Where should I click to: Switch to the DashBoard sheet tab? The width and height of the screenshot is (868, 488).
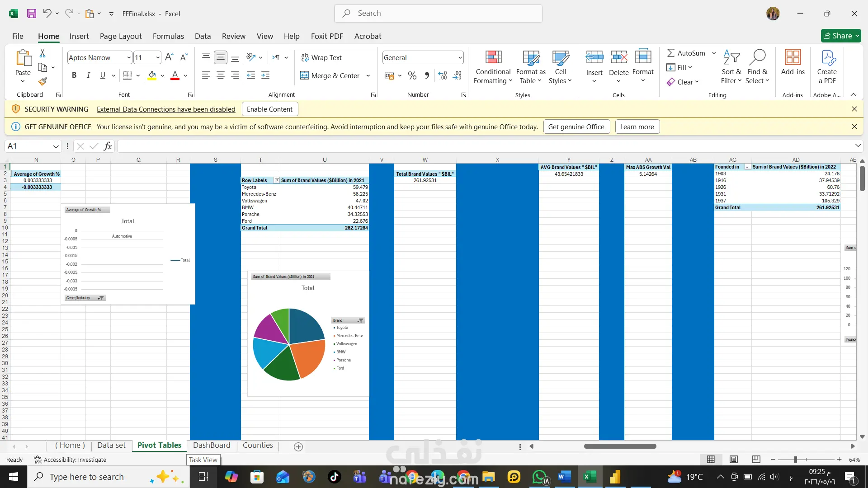coord(212,446)
